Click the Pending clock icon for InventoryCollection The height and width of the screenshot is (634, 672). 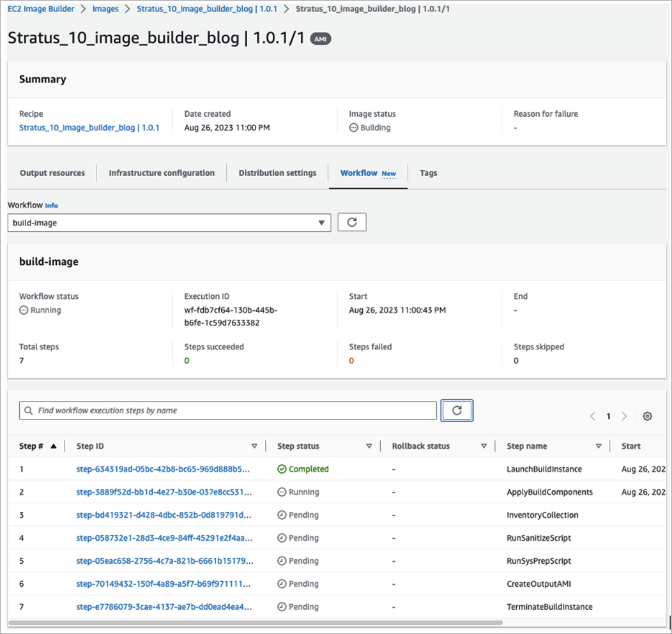click(x=282, y=515)
